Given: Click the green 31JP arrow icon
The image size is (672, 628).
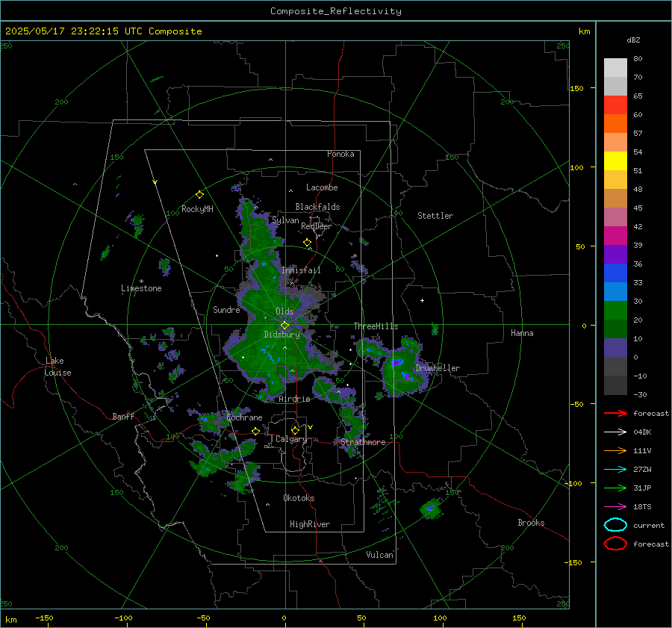Looking at the screenshot, I should 615,488.
